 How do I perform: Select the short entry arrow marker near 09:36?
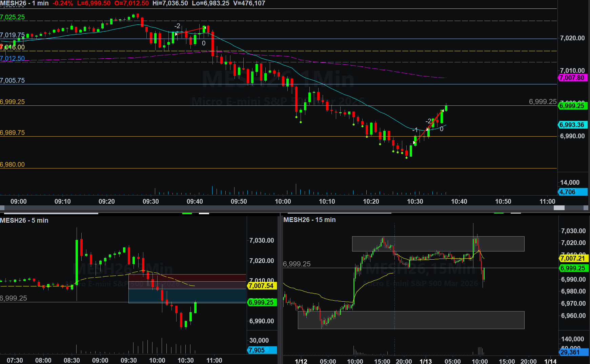(176, 34)
